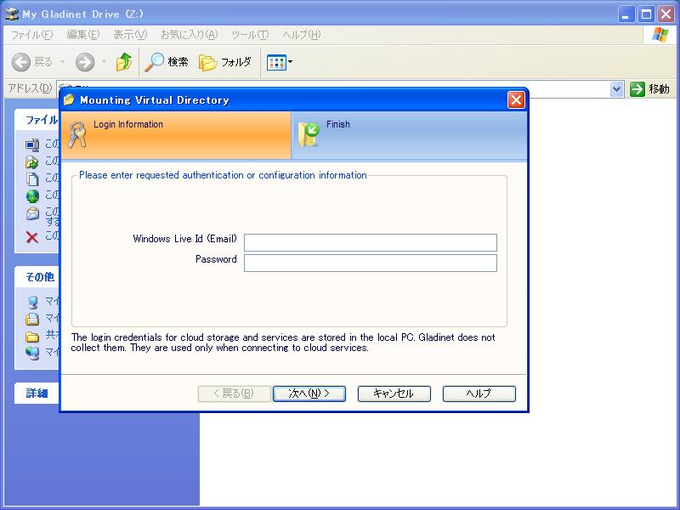Expand the address bar dropdown arrow

point(616,89)
